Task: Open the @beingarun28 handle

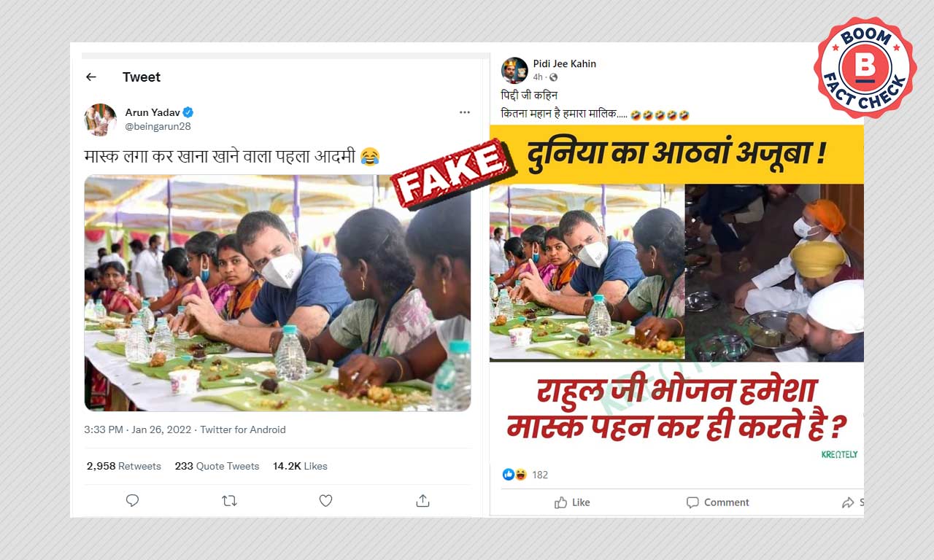Action: [158, 126]
